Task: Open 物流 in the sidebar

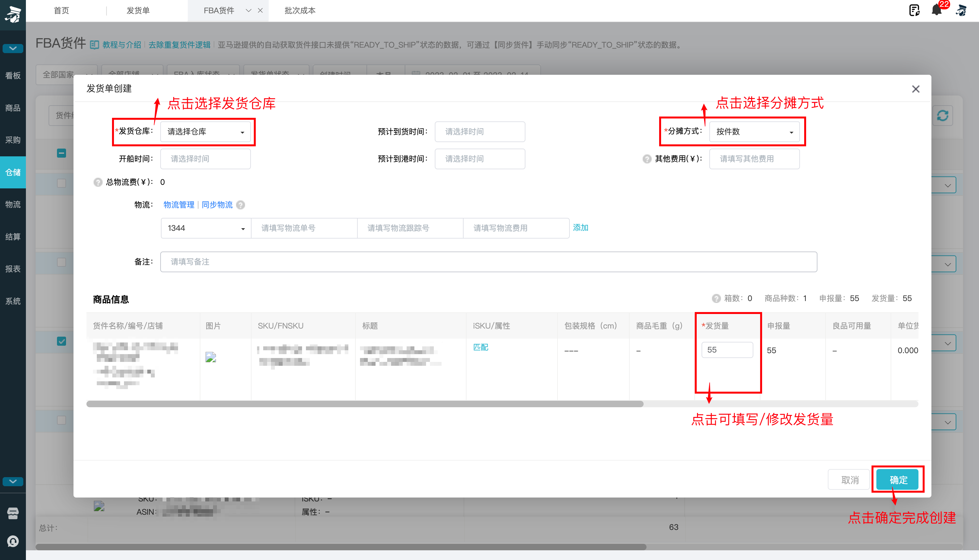Action: coord(13,204)
